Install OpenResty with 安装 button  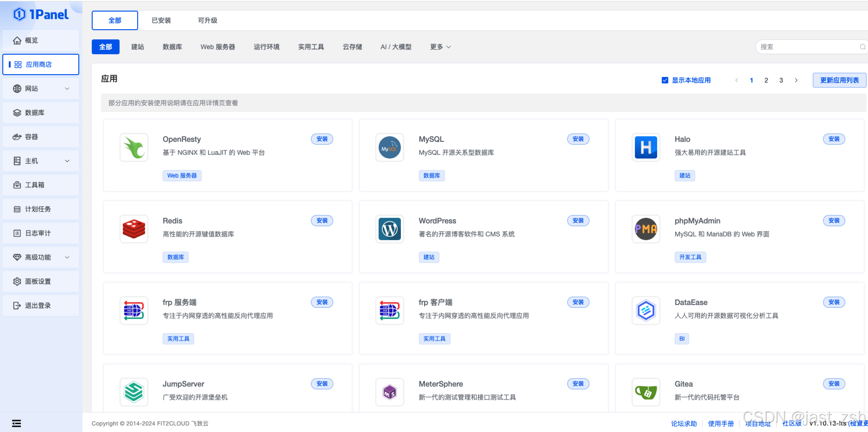[322, 139]
